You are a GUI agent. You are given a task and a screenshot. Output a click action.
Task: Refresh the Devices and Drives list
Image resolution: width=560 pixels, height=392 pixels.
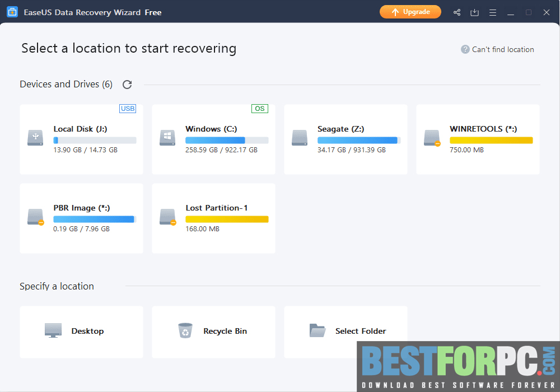pos(127,85)
